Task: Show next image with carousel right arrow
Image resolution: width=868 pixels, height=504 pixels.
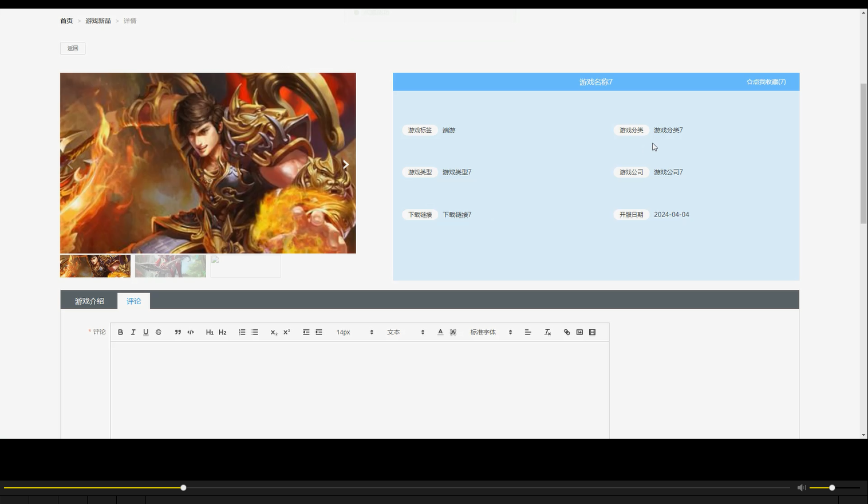Action: (x=345, y=164)
